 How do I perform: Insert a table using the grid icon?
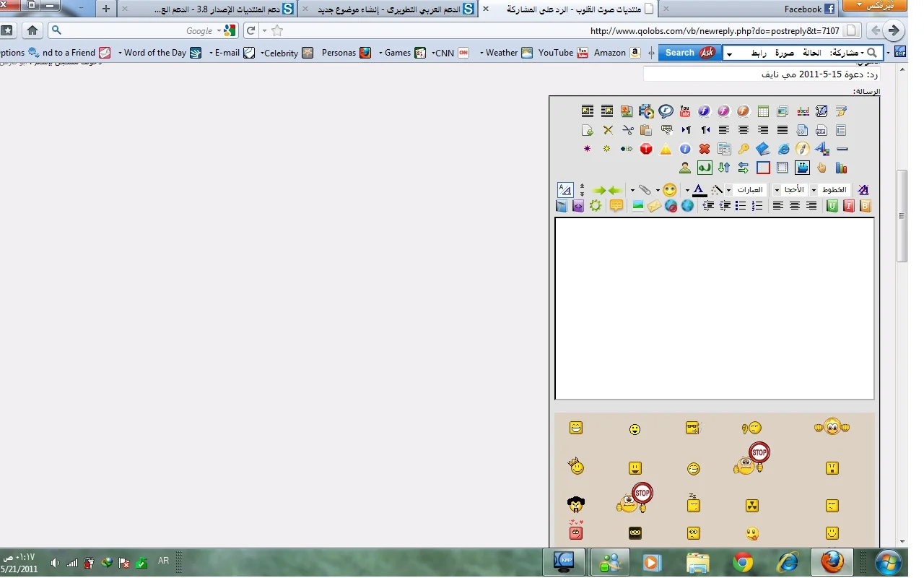[x=763, y=111]
